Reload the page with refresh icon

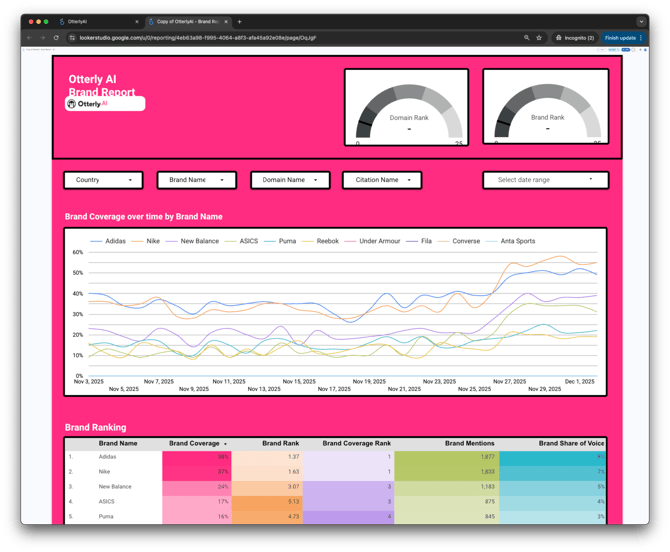pos(56,38)
